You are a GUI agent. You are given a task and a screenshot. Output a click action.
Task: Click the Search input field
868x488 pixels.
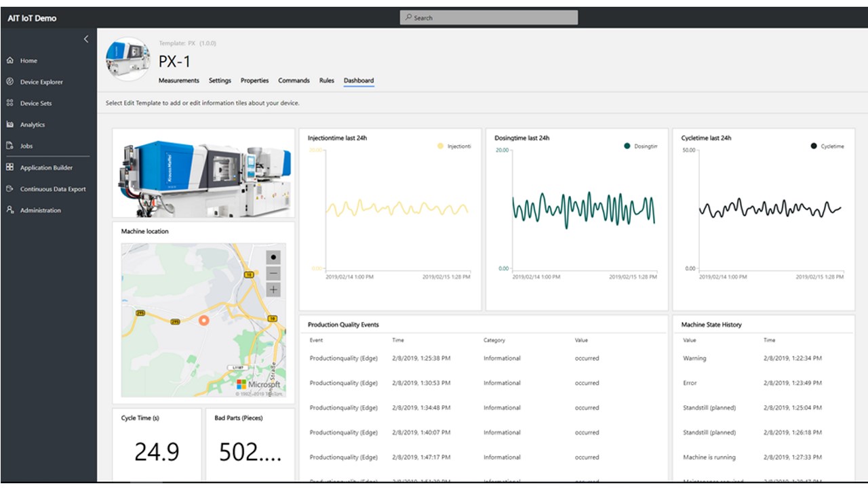tap(489, 18)
